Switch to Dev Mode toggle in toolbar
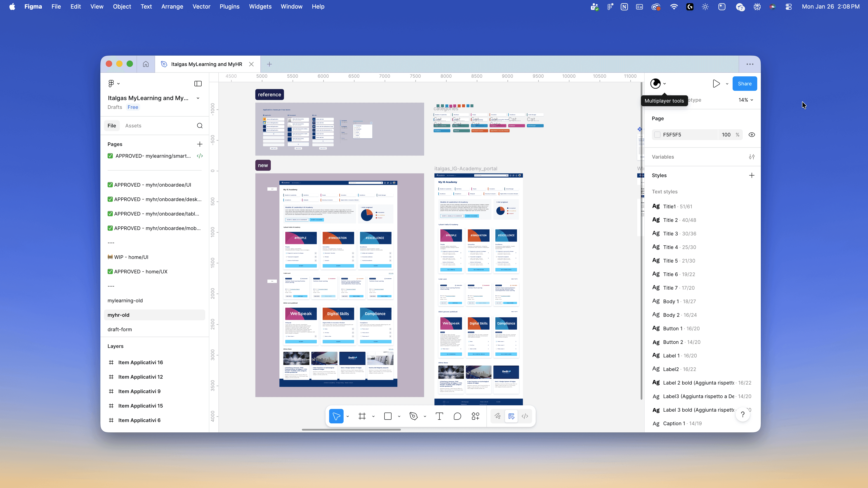The width and height of the screenshot is (868, 488). click(525, 416)
